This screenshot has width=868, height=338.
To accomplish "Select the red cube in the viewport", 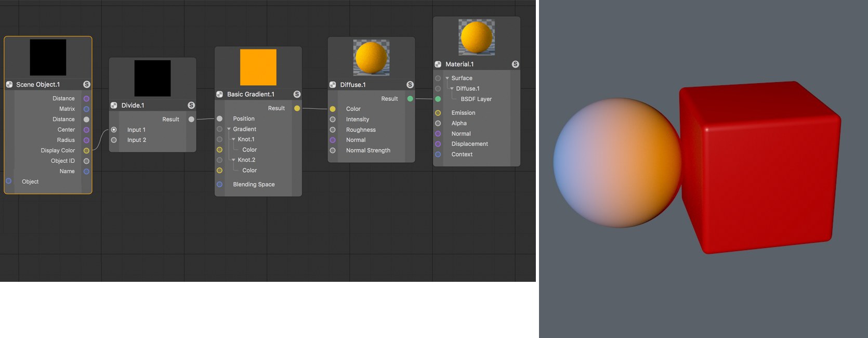I will (760, 167).
